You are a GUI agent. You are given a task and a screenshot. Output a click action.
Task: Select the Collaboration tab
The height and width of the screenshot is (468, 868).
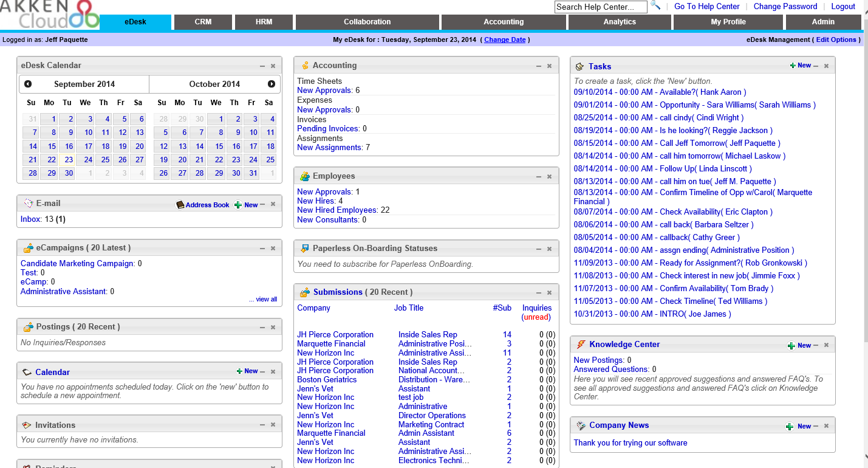(367, 22)
